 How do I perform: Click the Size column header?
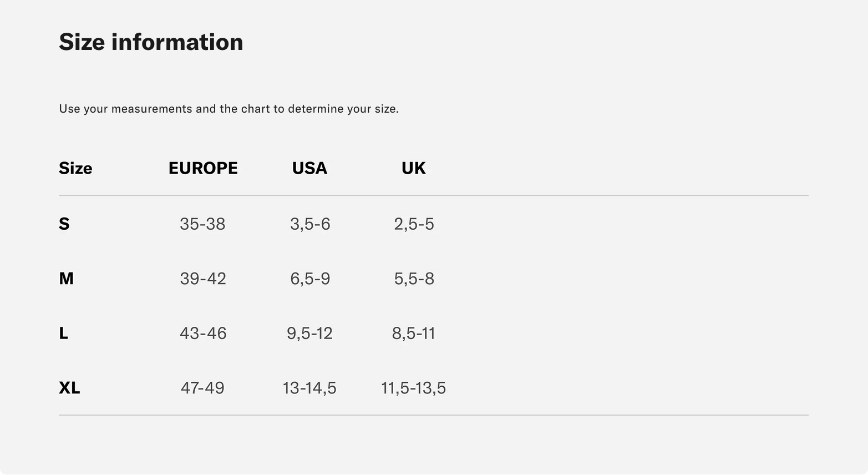(x=75, y=168)
